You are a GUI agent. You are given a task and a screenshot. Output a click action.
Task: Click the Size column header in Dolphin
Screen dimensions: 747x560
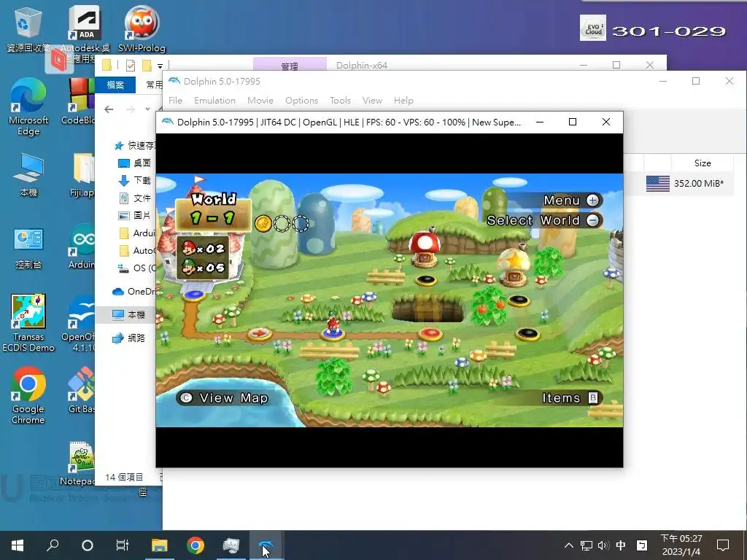703,163
